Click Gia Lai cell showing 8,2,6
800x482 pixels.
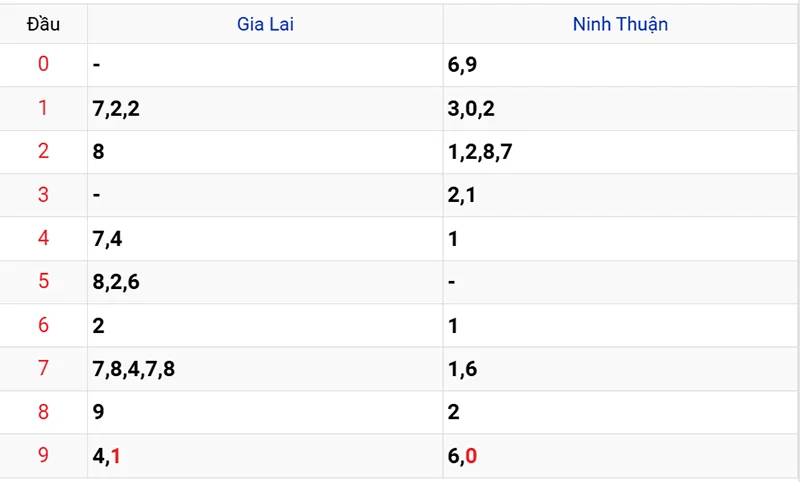[x=265, y=282]
